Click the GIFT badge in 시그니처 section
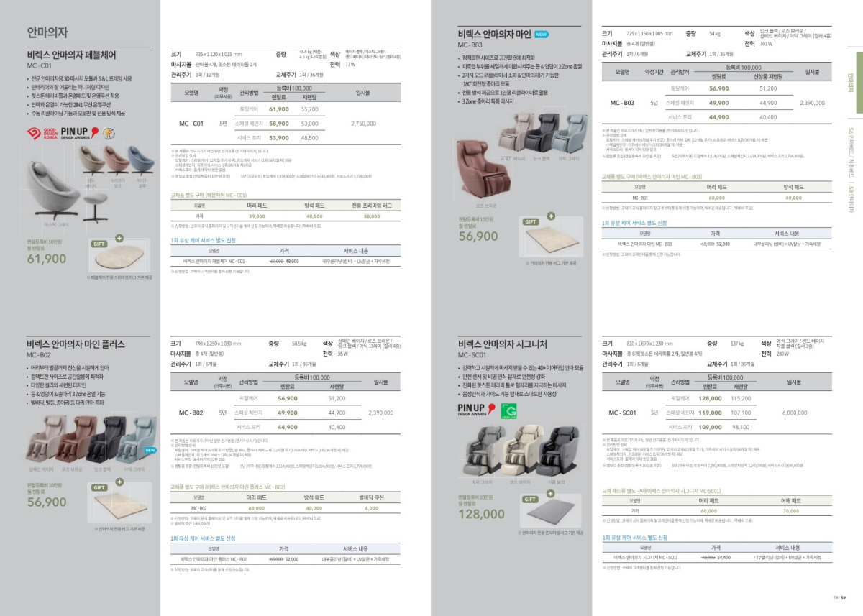 [530, 499]
